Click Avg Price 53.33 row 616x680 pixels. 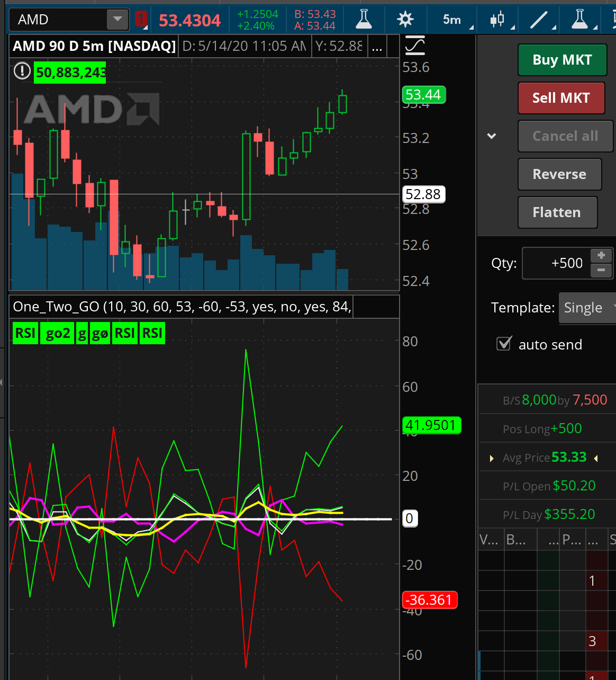[x=547, y=457]
